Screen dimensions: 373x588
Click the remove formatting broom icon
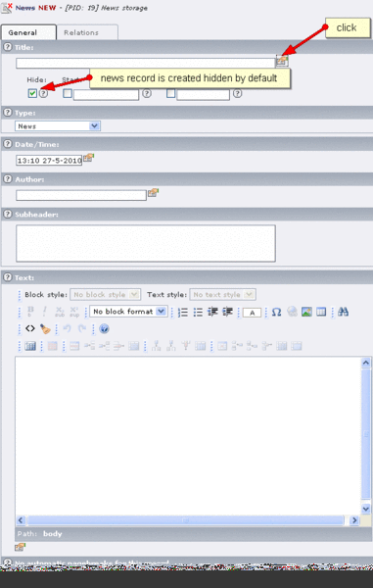point(45,329)
